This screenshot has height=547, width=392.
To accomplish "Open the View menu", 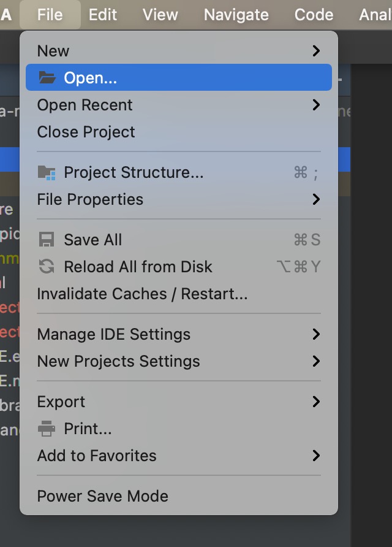I will 160,15.
